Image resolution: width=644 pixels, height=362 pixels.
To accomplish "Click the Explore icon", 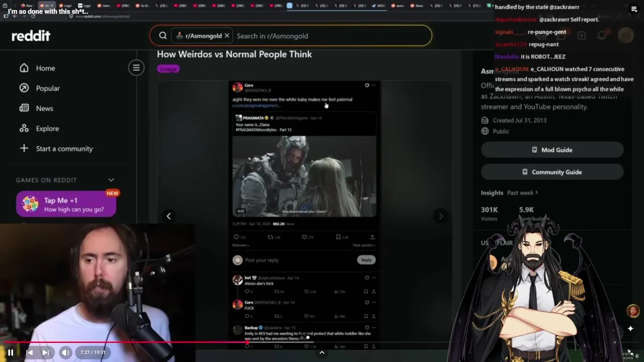I will point(24,128).
